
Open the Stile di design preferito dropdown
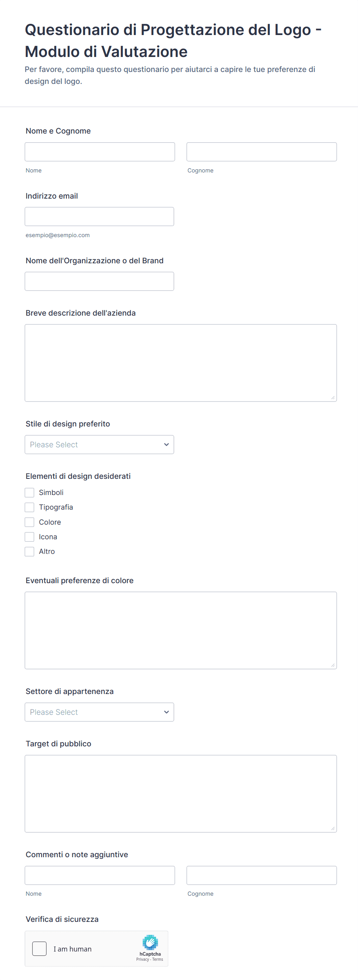coord(99,445)
